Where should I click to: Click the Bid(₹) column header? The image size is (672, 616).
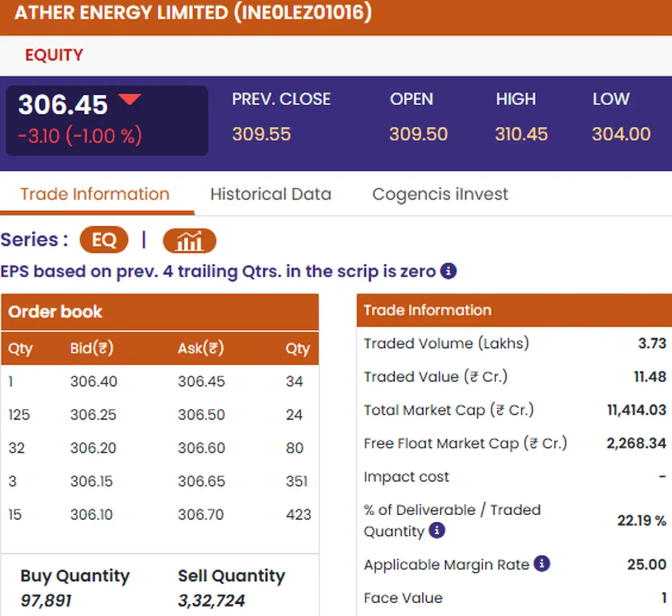click(x=92, y=348)
